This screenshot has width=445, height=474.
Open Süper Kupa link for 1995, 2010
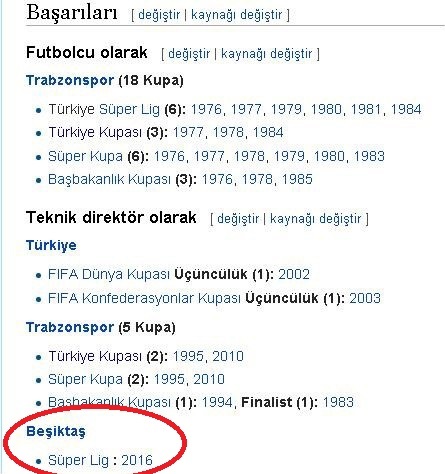85,379
